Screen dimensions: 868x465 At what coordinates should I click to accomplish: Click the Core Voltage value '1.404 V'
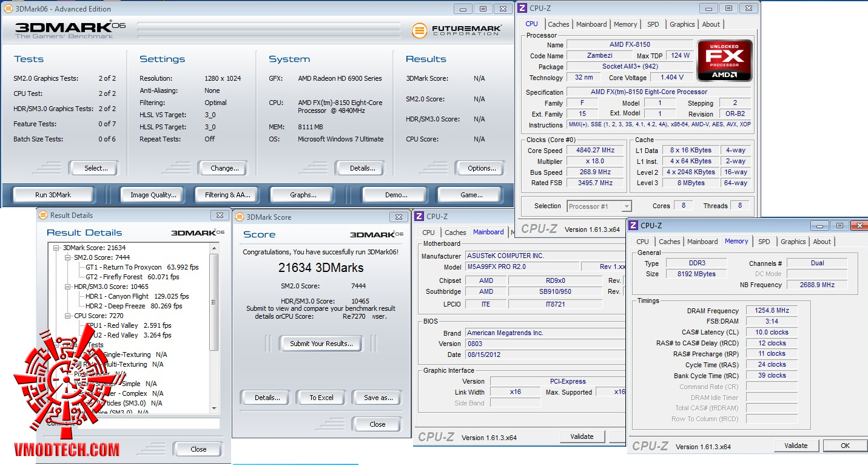pos(671,77)
